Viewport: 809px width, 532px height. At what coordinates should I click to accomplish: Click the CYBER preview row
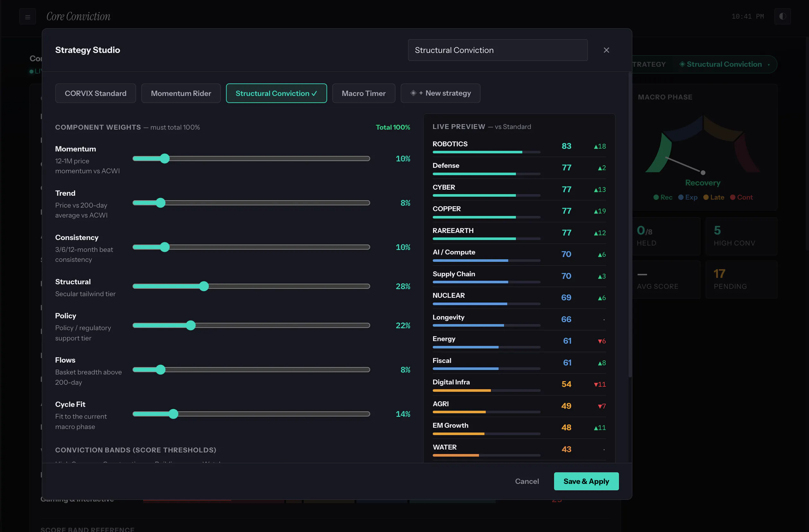point(519,190)
